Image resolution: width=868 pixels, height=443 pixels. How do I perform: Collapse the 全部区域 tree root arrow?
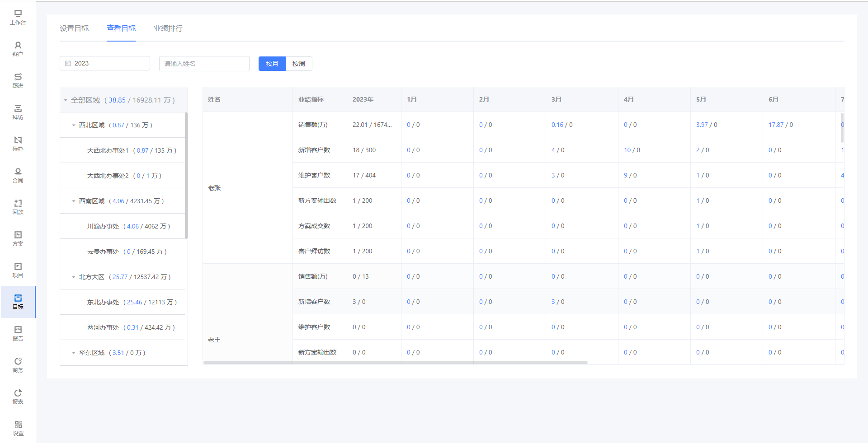click(66, 100)
